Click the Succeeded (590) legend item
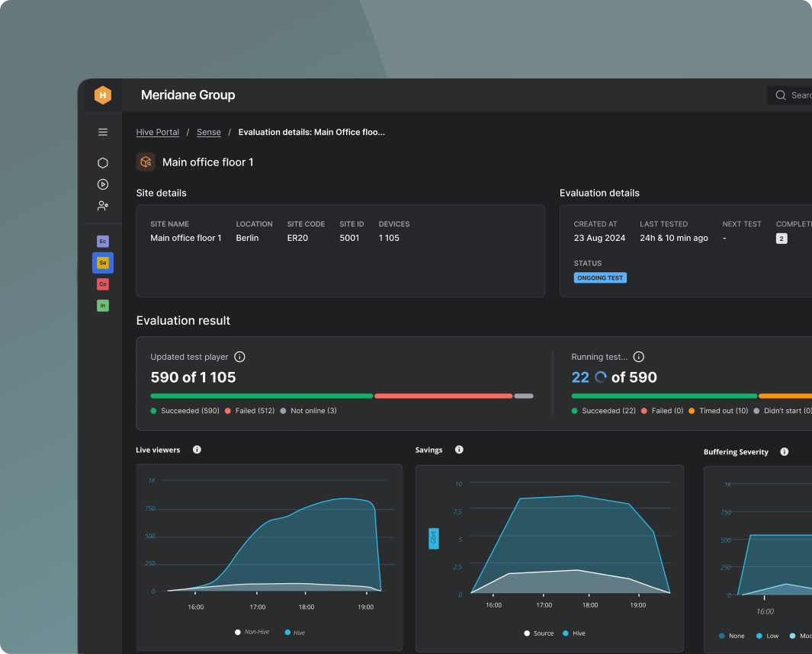The image size is (812, 654). [x=185, y=411]
